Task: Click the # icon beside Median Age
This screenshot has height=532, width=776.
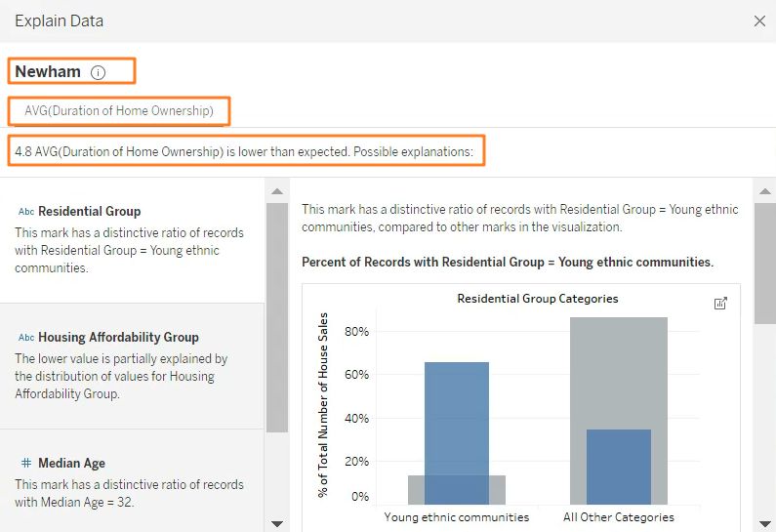Action: tap(26, 464)
